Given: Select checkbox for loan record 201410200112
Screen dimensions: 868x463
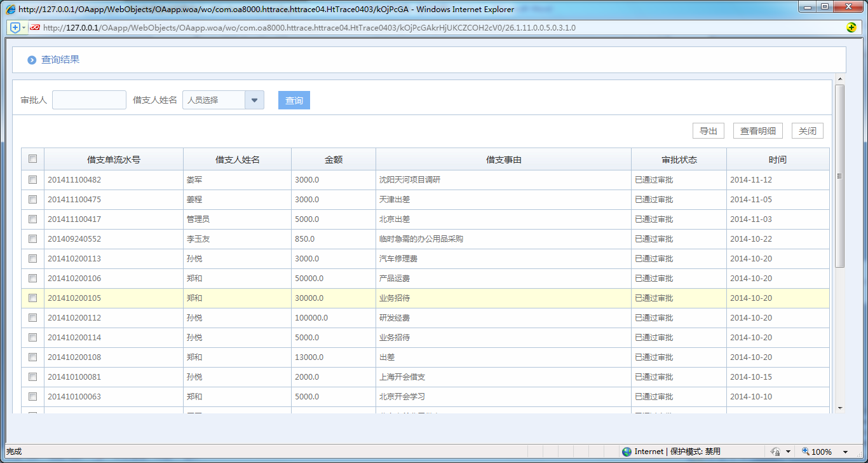Looking at the screenshot, I should coord(32,318).
